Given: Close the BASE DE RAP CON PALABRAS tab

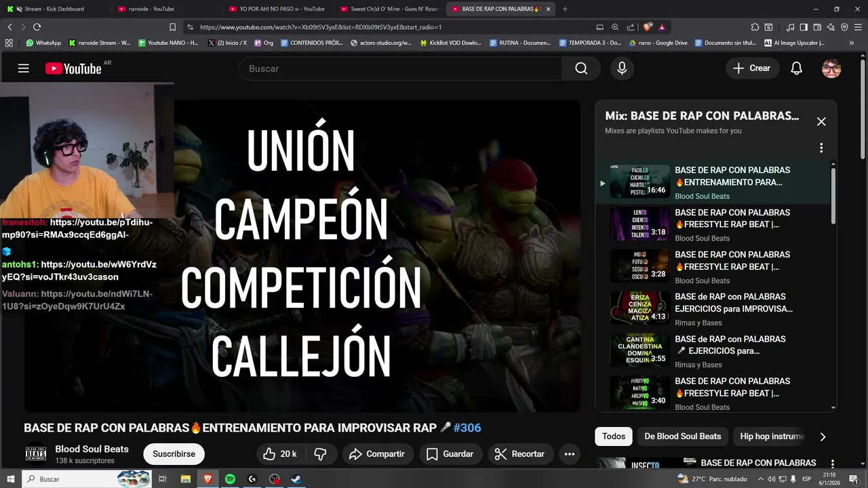Looking at the screenshot, I should [549, 9].
